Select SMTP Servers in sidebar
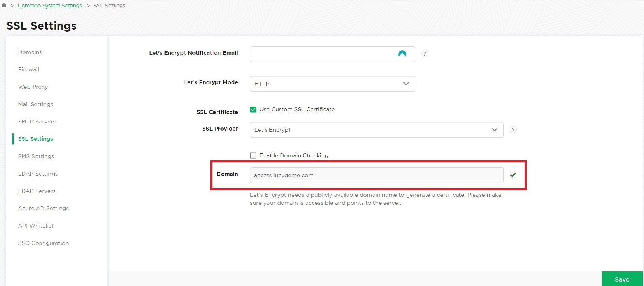This screenshot has height=286, width=644. click(x=37, y=122)
